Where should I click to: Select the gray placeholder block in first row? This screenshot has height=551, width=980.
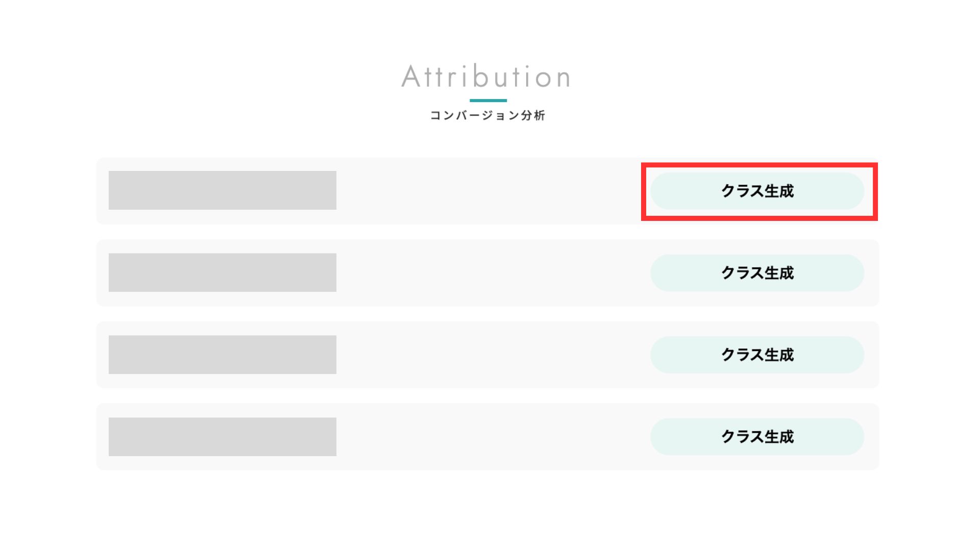[222, 190]
